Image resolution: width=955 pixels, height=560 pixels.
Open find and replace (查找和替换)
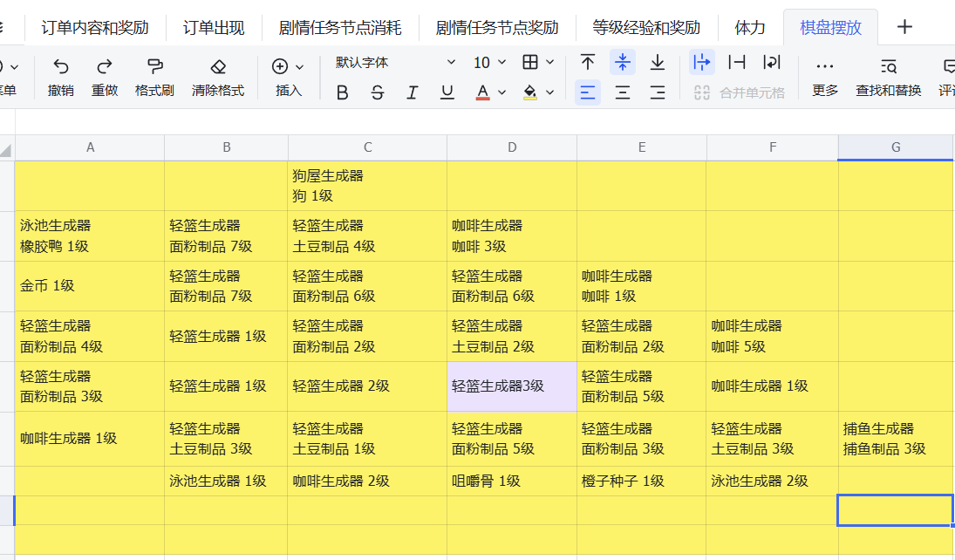(x=888, y=76)
